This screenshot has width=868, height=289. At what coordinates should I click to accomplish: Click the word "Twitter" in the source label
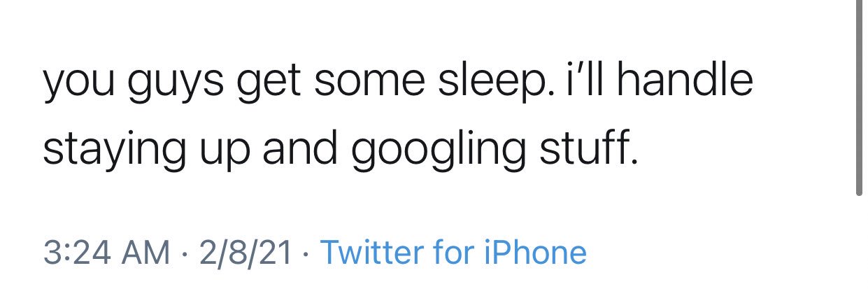[x=365, y=253]
